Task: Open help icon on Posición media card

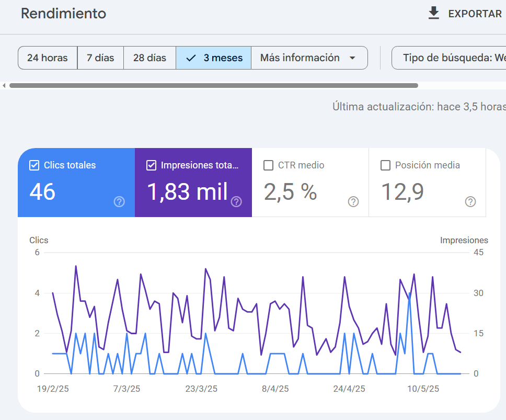Action: tap(470, 202)
